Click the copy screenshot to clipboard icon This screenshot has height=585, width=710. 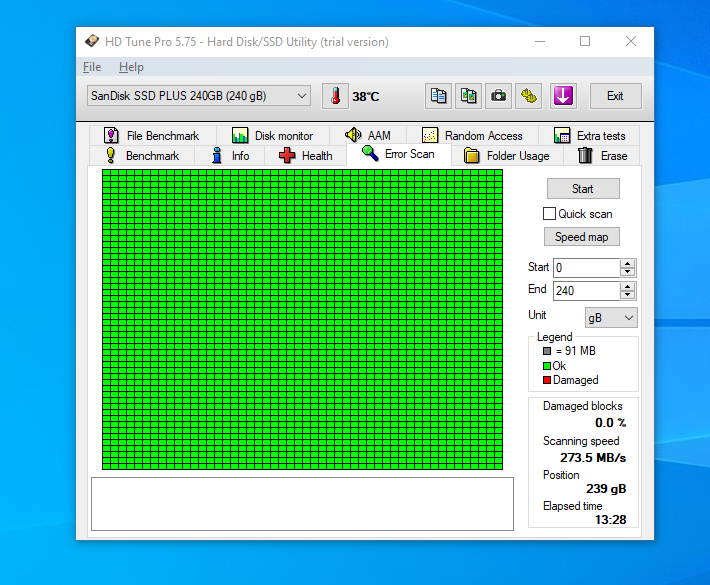tap(468, 96)
